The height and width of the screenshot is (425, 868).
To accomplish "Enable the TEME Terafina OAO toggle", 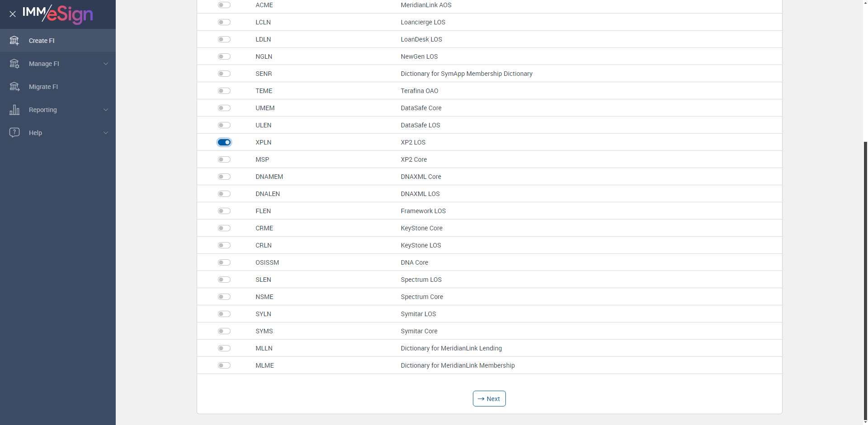I will coord(224,91).
